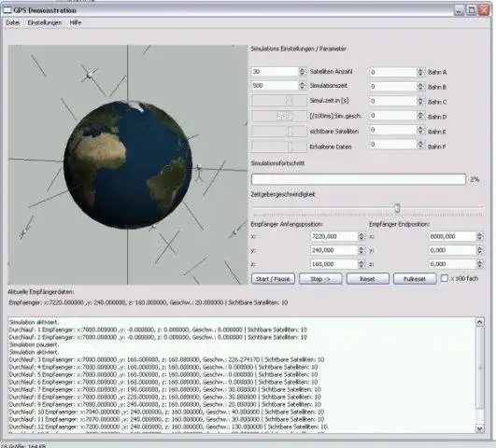Click log line Durchlauf: 12
This screenshot has width=496, height=448.
(168, 427)
